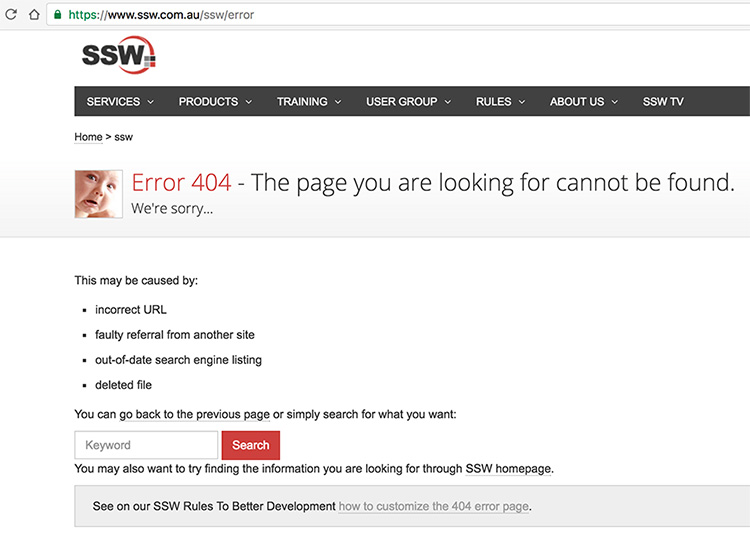Select SSW TV in navigation bar
Viewport: 750px width, 537px height.
[663, 102]
